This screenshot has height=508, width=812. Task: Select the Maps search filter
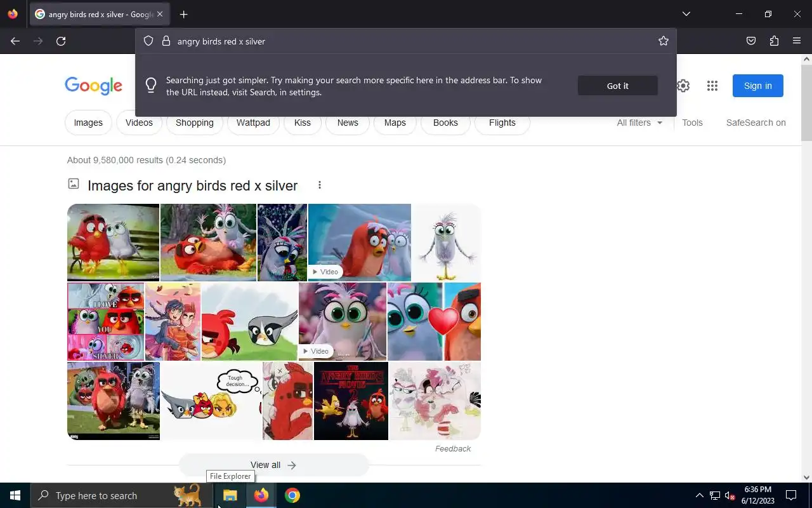pos(395,123)
